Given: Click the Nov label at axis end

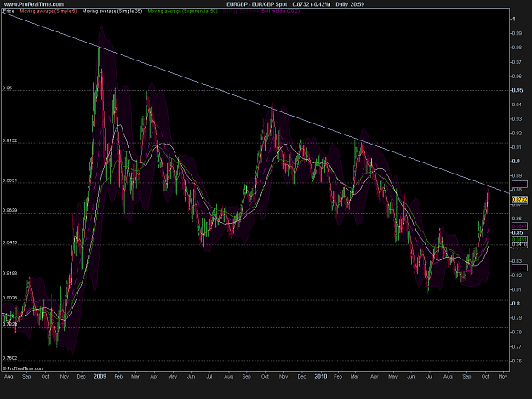Looking at the screenshot, I should point(503,376).
